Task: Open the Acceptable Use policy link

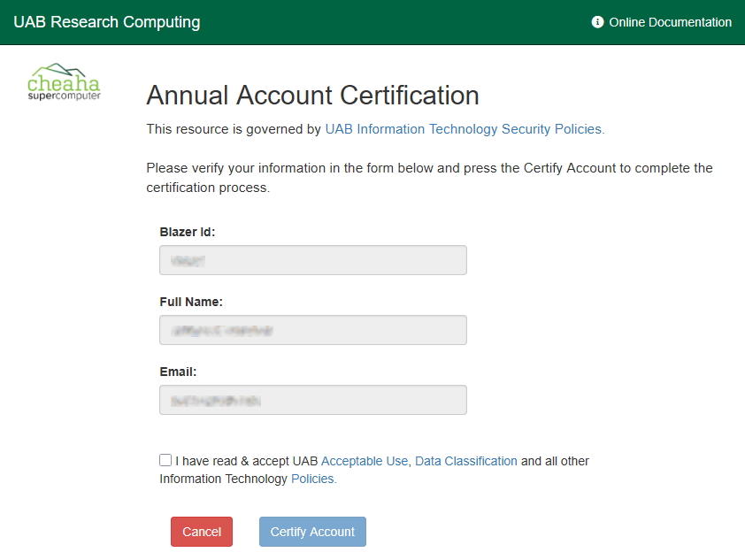Action: [x=365, y=461]
